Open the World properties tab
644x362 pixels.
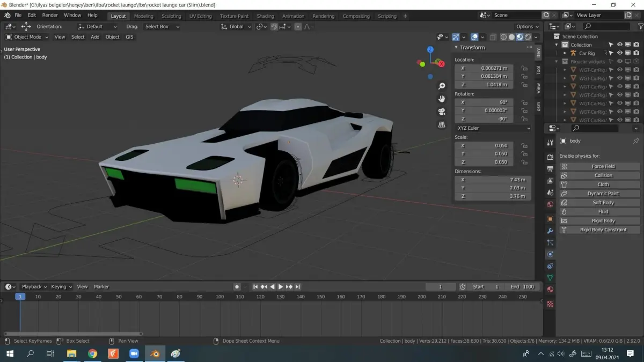coord(550,204)
